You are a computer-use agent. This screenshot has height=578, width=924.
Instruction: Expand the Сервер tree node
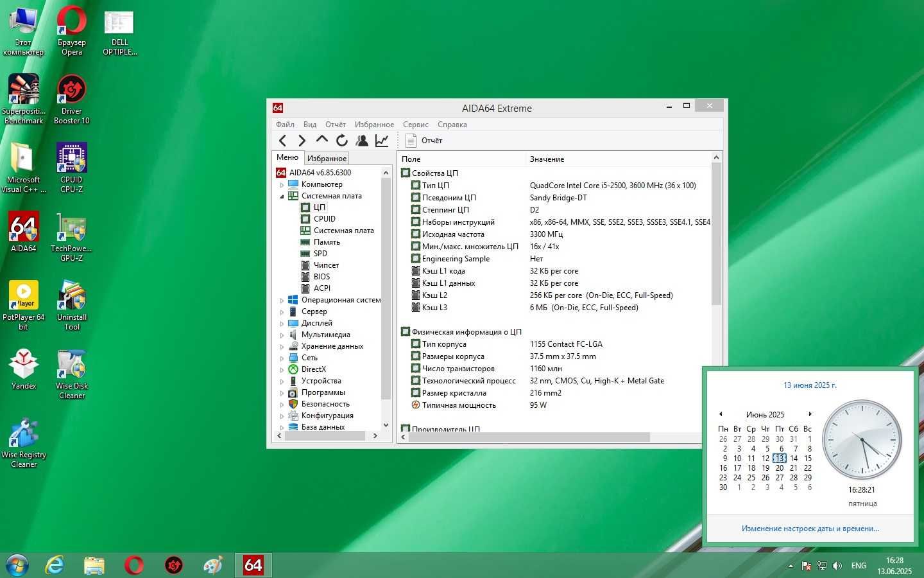[x=282, y=312]
